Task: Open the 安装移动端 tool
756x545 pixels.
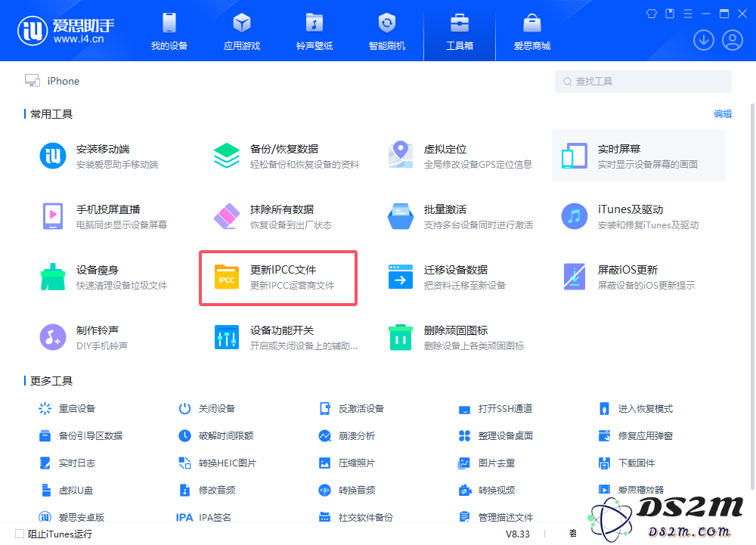Action: coord(99,156)
